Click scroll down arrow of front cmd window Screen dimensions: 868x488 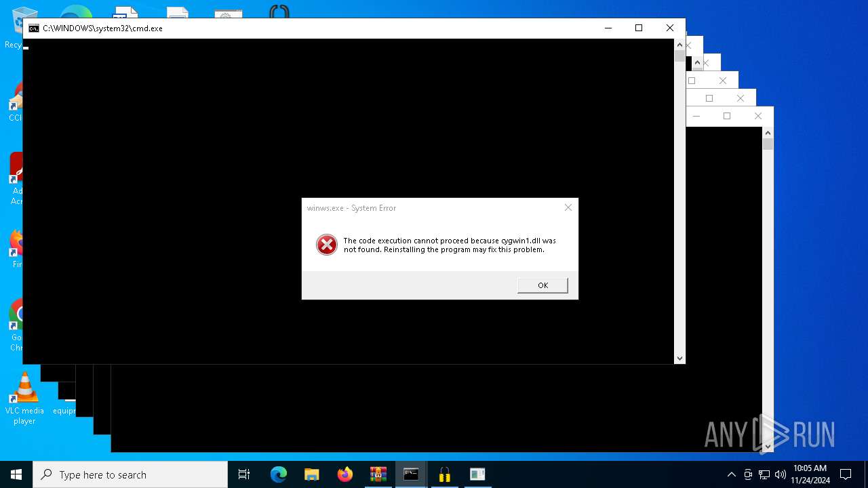[679, 358]
